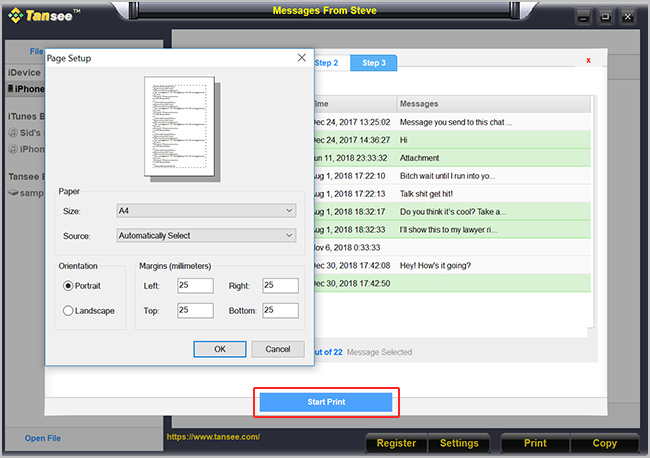The width and height of the screenshot is (650, 458).
Task: Minimize the Tansee window
Action: [583, 17]
